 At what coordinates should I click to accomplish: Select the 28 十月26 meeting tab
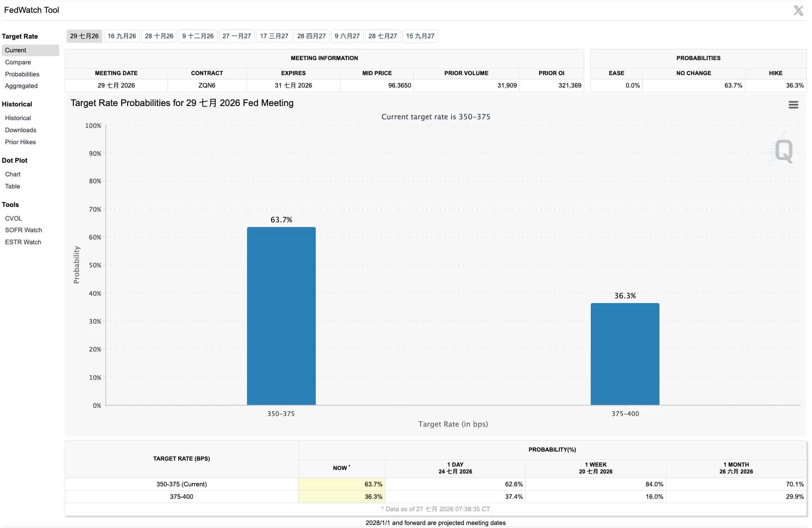159,36
